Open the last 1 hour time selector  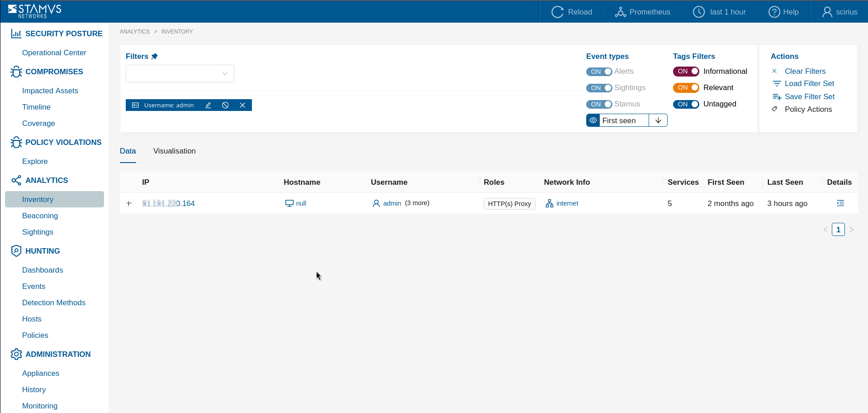pos(720,12)
